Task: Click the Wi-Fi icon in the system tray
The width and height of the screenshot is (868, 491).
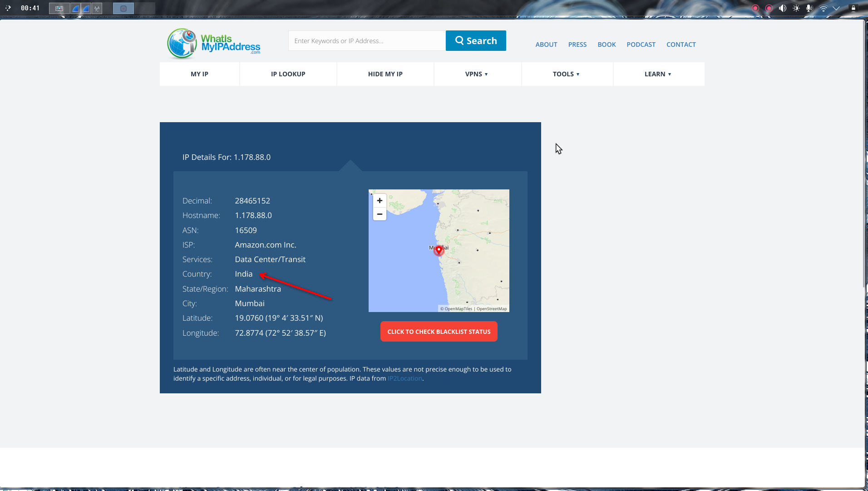Action: pyautogui.click(x=823, y=8)
